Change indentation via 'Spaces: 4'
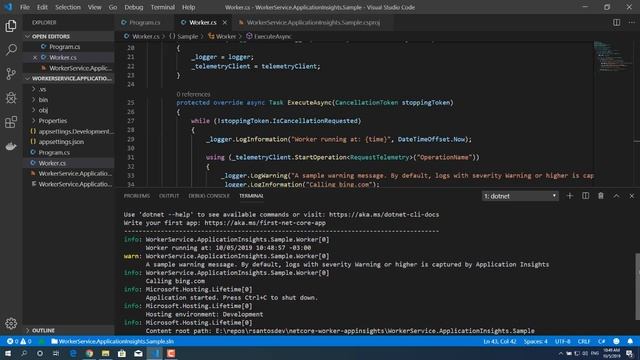 pos(536,341)
